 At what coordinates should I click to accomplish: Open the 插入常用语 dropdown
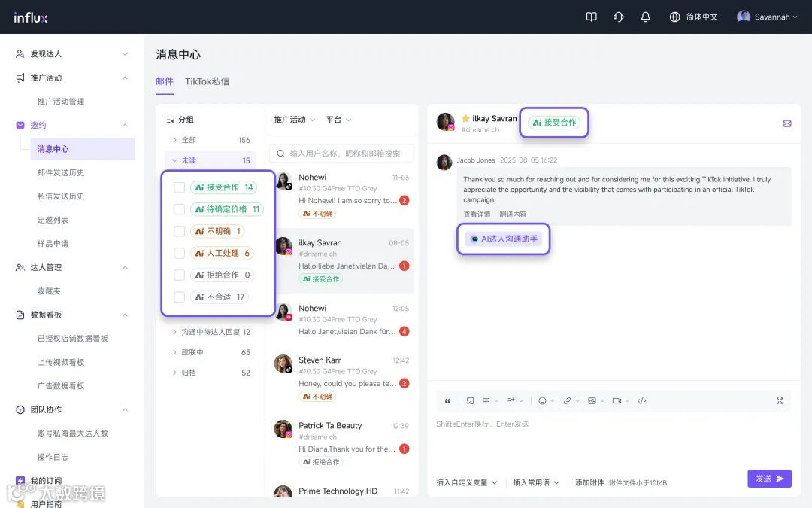(x=536, y=482)
